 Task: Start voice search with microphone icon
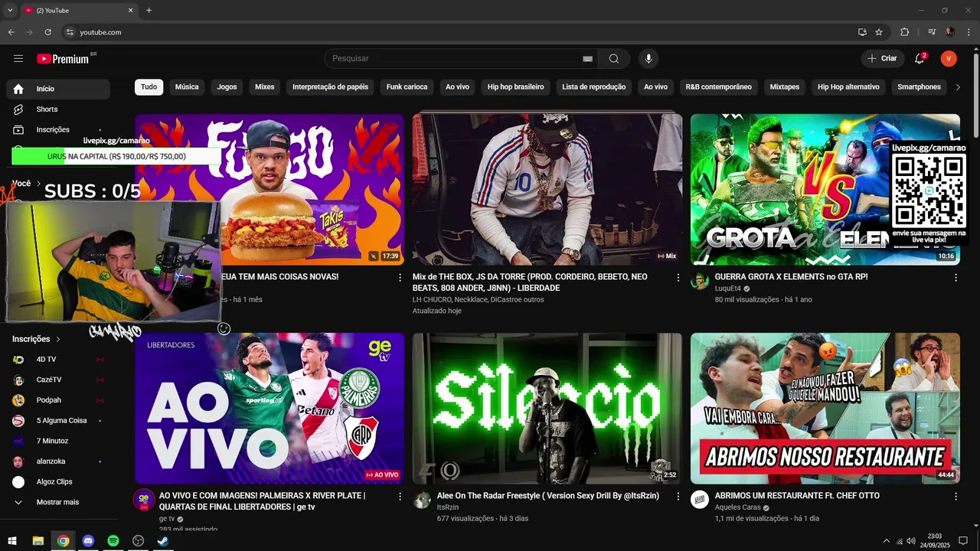[x=648, y=58]
